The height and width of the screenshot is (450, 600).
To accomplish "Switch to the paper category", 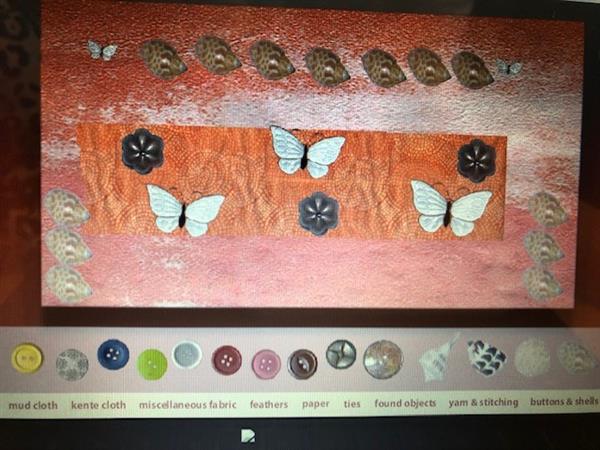I will pos(316,404).
